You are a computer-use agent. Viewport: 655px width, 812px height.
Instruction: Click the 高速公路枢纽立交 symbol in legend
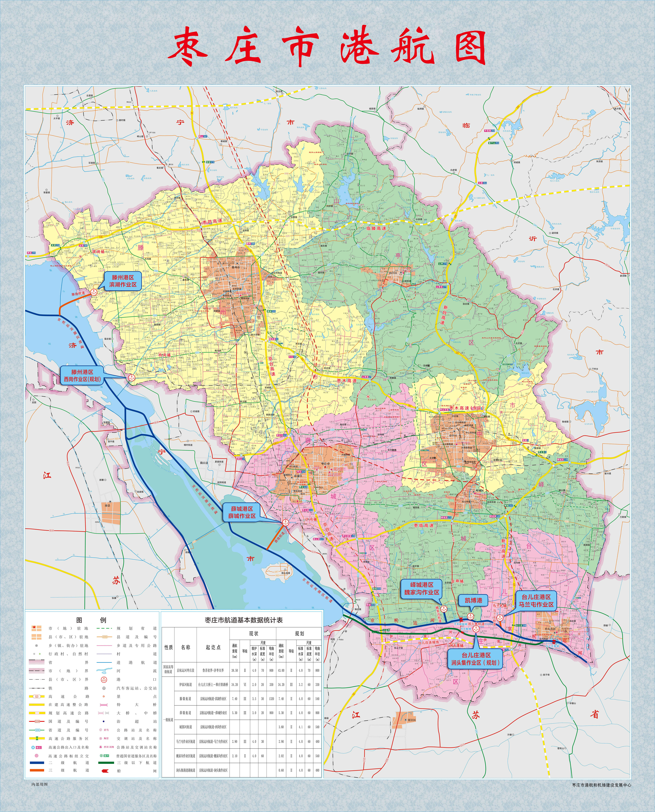pyautogui.click(x=37, y=756)
